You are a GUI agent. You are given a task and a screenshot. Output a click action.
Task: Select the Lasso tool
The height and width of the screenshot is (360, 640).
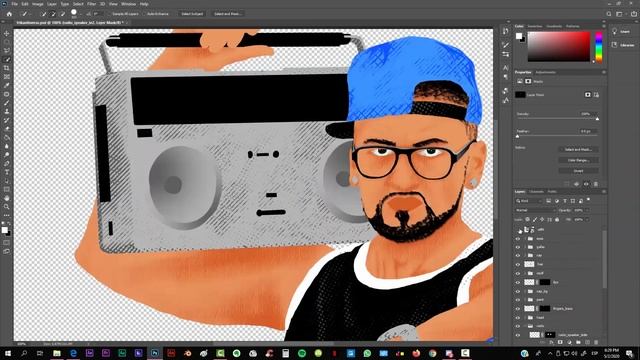click(7, 51)
